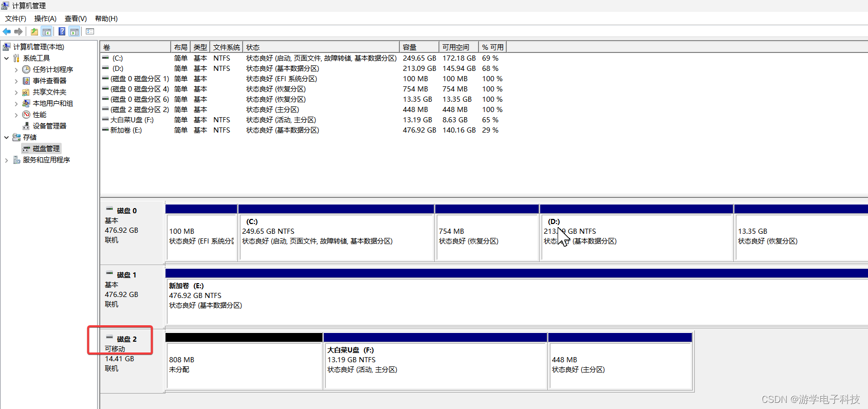Click the Up one level folder icon
The height and width of the screenshot is (409, 868).
click(x=34, y=31)
